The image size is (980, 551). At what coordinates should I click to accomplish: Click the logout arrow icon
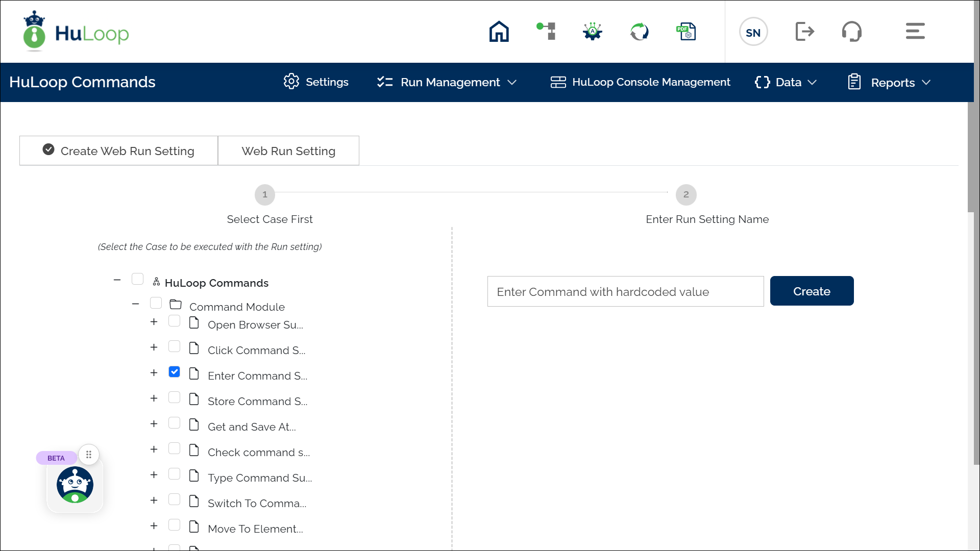804,32
